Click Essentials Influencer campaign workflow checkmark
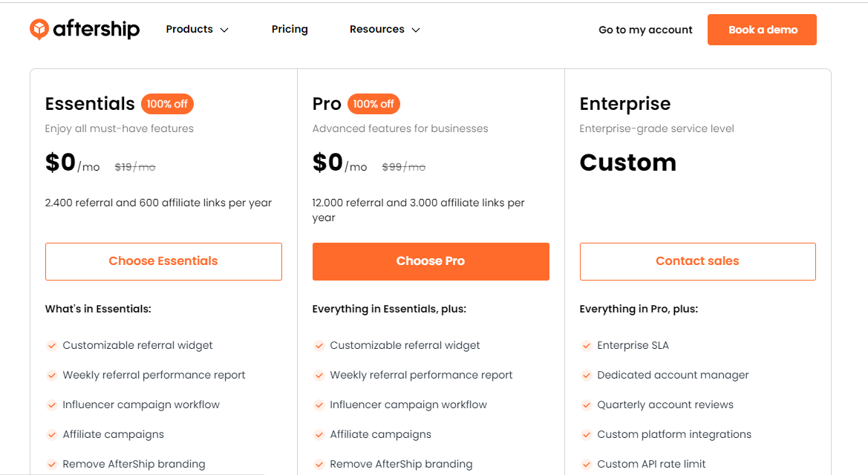This screenshot has width=868, height=475. 52,404
